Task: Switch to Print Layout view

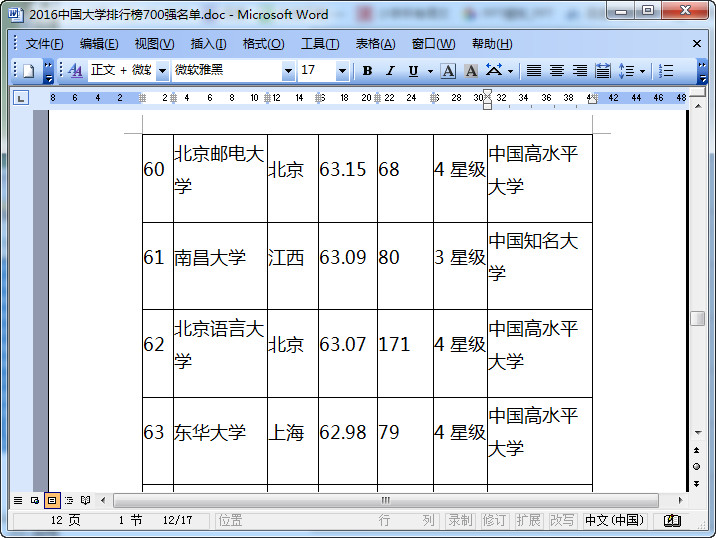Action: click(52, 500)
